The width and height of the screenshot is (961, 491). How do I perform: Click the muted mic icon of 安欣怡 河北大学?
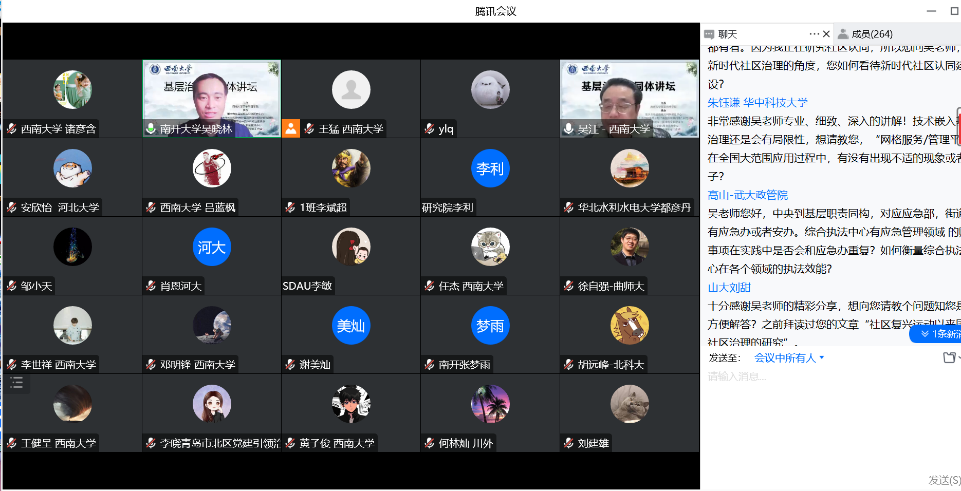click(x=12, y=207)
